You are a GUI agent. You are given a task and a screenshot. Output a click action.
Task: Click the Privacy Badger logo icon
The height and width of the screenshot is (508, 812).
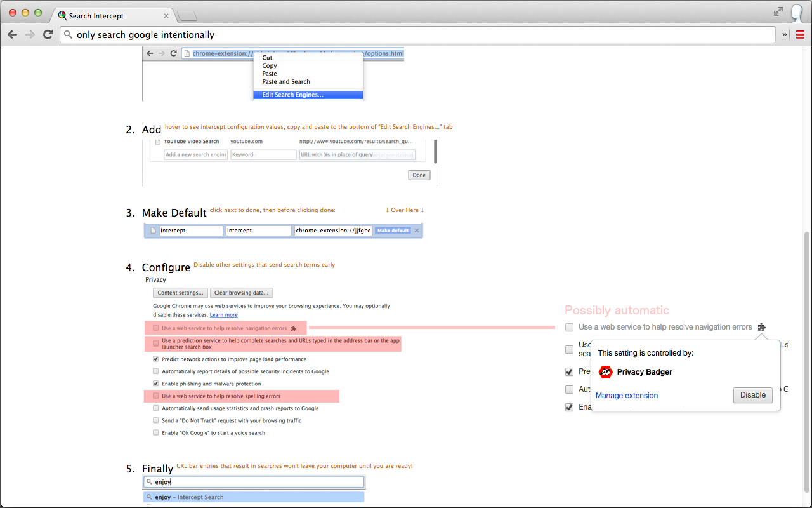tap(605, 372)
